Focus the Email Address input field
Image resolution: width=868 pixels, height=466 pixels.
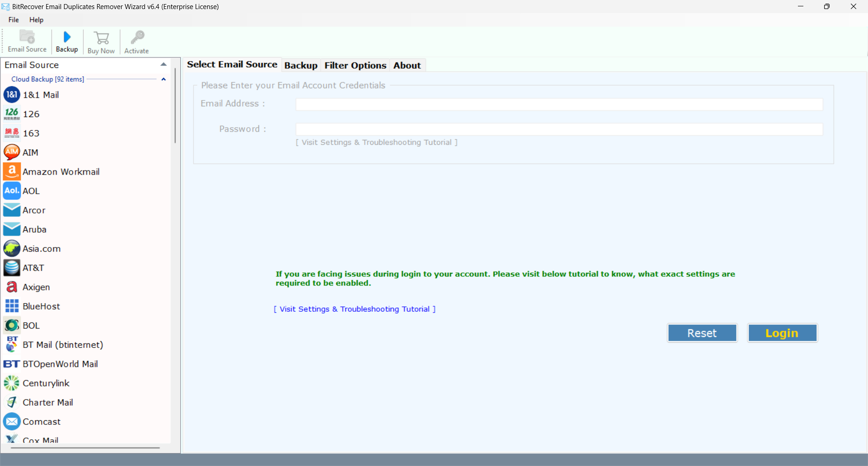[x=559, y=105]
